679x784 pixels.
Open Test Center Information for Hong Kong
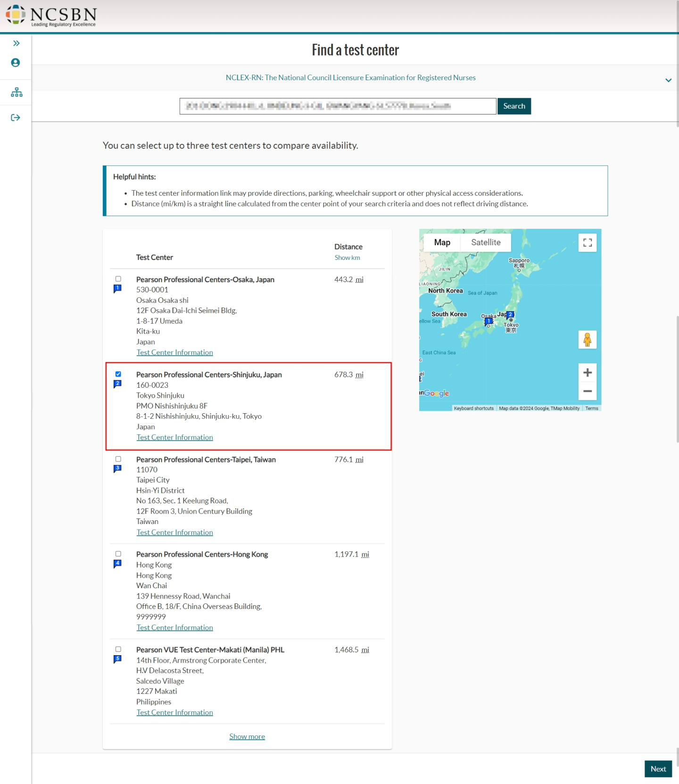click(174, 627)
